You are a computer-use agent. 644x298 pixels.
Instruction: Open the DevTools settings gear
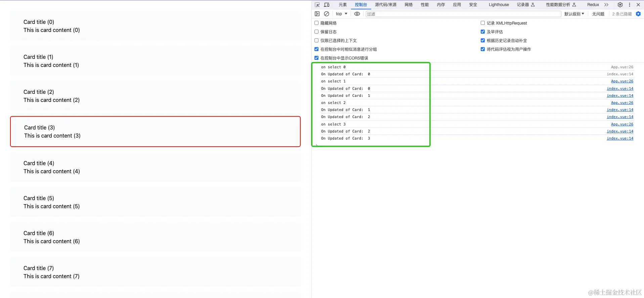point(620,5)
